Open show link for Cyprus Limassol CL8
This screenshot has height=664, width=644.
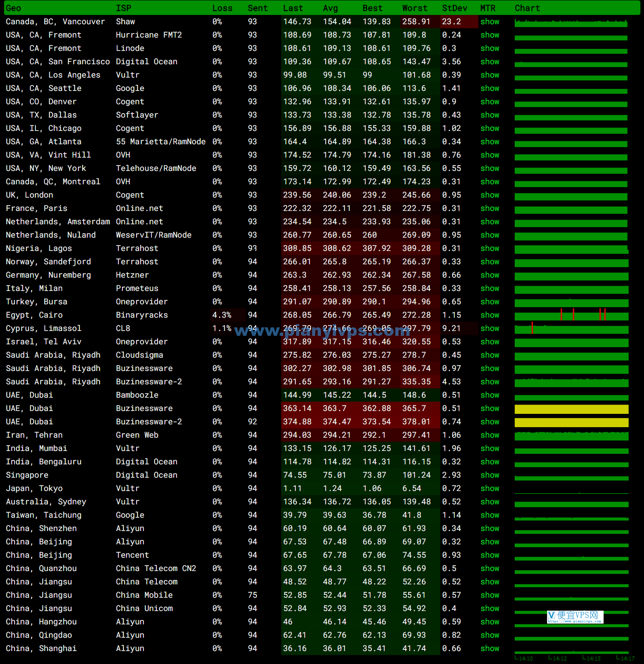point(490,329)
